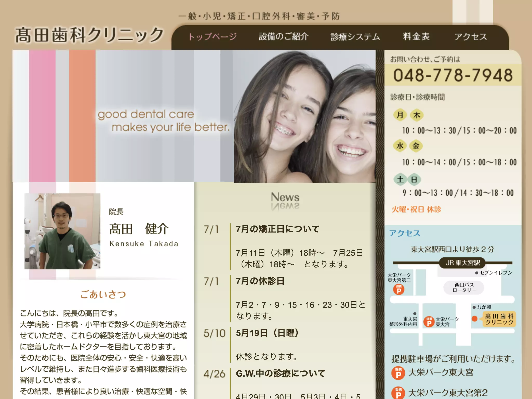Click hours 10：00〜13：30／15：00〜20：00
532x399 pixels.
tap(459, 130)
